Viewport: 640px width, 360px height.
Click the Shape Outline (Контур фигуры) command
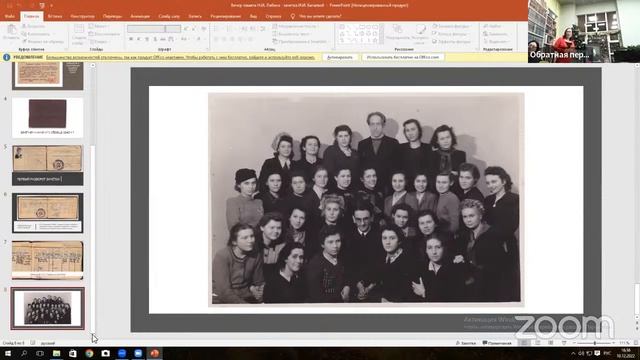point(450,34)
